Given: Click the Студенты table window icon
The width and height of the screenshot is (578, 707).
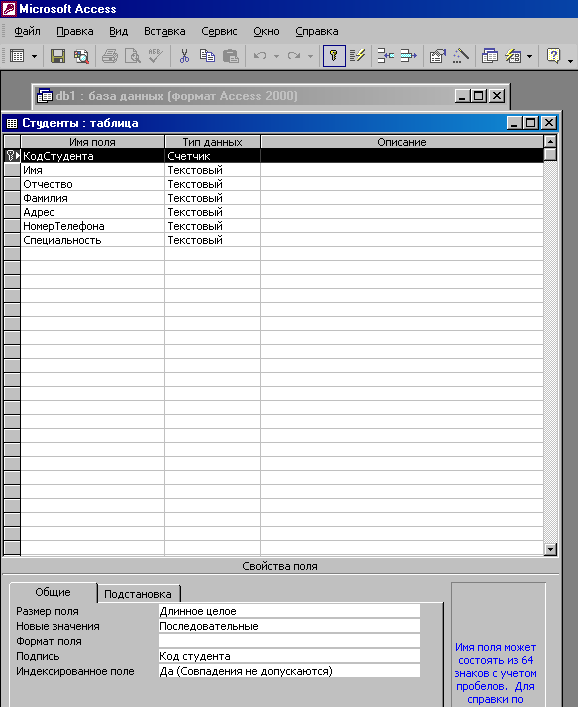Looking at the screenshot, I should 12,123.
